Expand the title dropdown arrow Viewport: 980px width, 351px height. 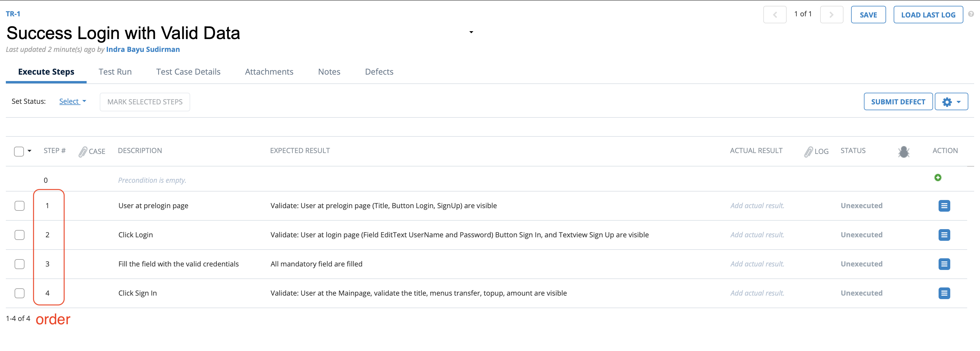pyautogui.click(x=471, y=32)
